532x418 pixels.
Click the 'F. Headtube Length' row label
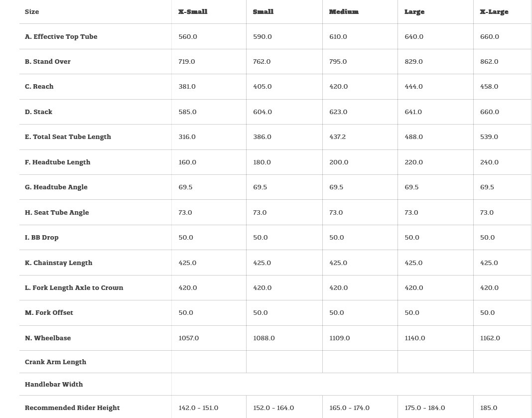(x=58, y=162)
